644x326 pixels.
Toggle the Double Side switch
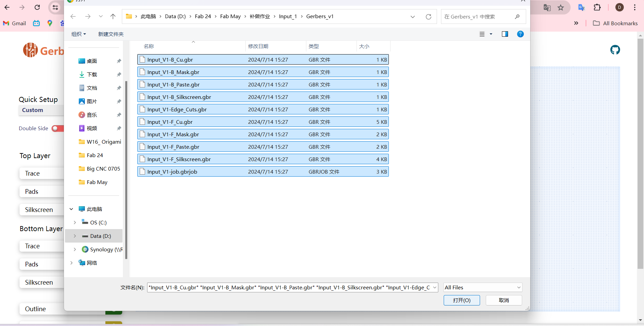pyautogui.click(x=58, y=129)
